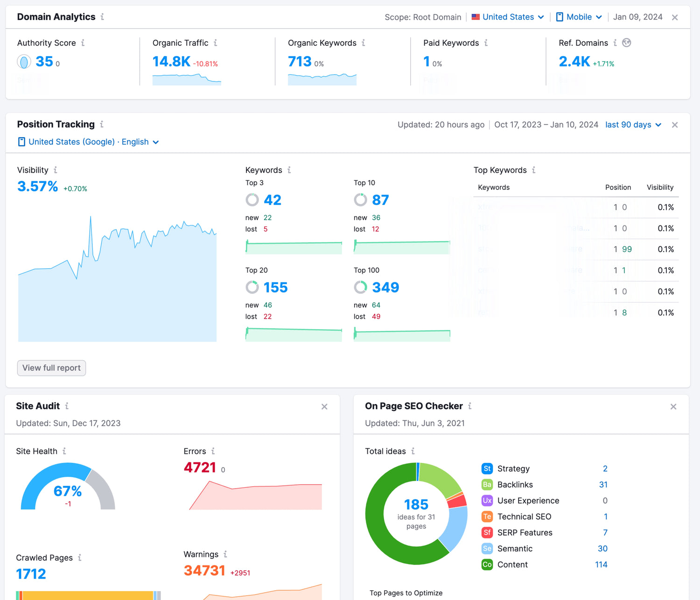Click the Backlinks 'Ba' category icon
The height and width of the screenshot is (600, 700).
(487, 485)
